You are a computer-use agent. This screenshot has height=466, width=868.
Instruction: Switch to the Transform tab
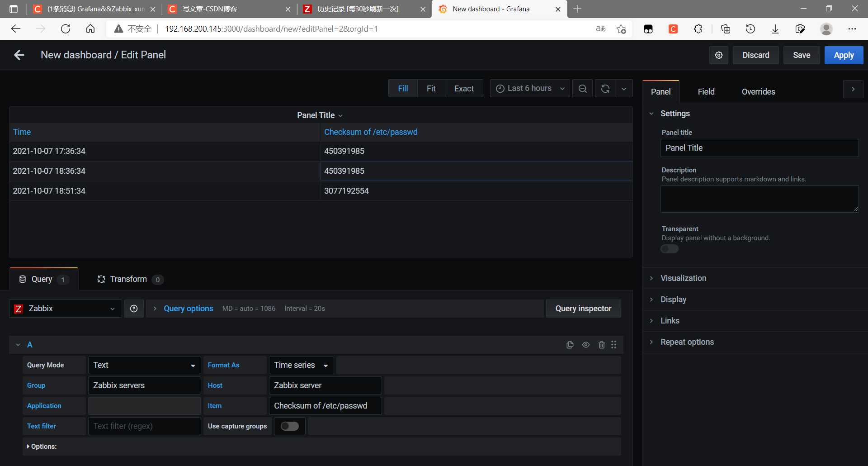(128, 279)
